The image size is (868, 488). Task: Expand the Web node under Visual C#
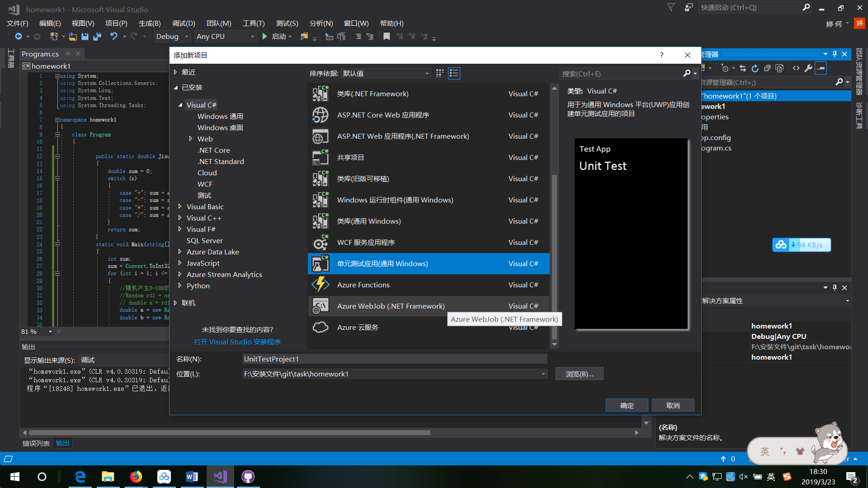click(191, 139)
